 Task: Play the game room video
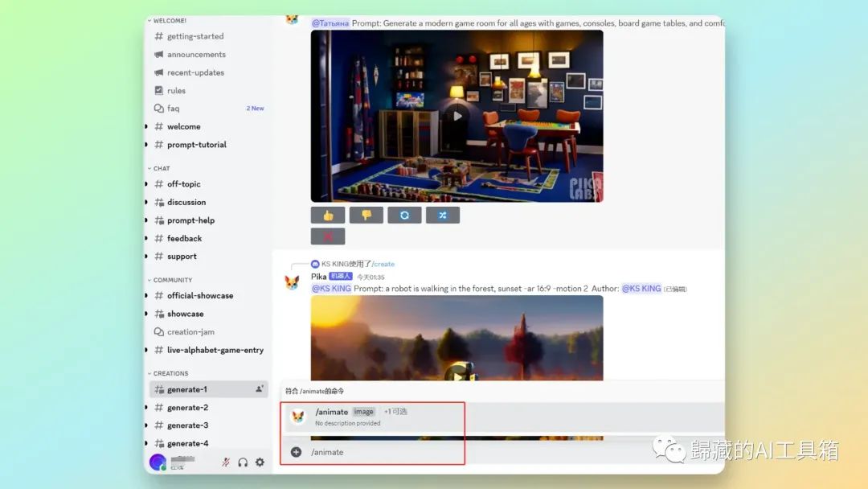457,117
